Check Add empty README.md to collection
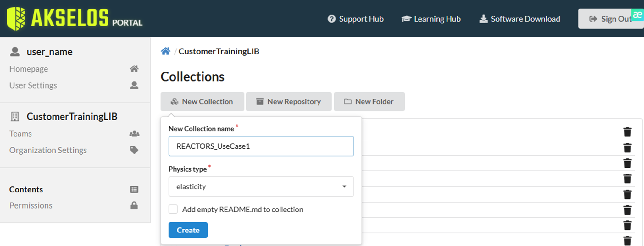644x246 pixels. pyautogui.click(x=173, y=209)
